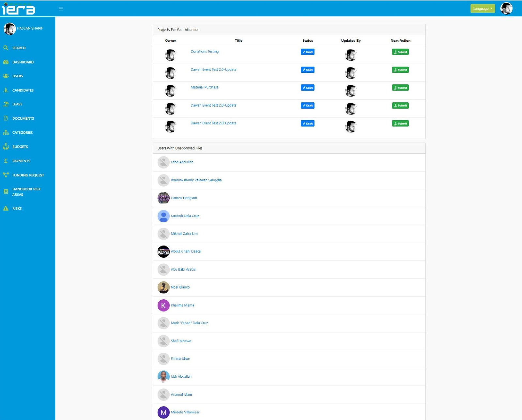Screen dimensions: 522x420
Task: Click Fatima Khan's placeholder avatar icon
Action: pos(163,359)
